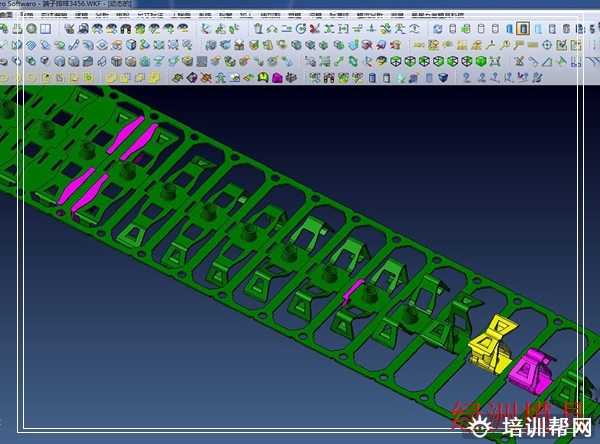
Task: Enable the first green wireframe cube view
Action: [396, 61]
